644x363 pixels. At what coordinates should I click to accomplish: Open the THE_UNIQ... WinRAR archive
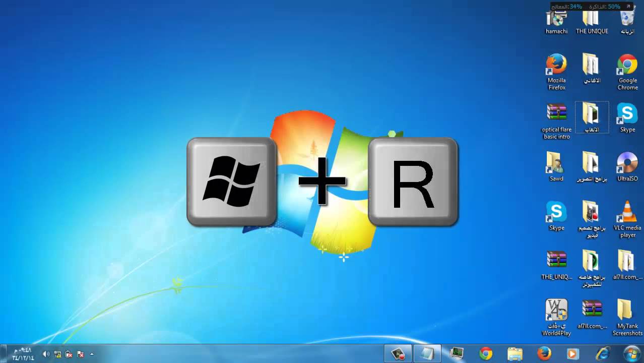point(556,265)
